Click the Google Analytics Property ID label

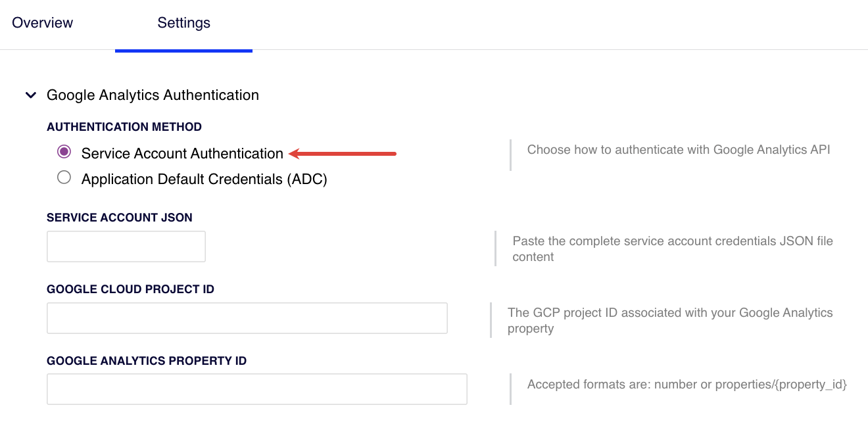(x=146, y=360)
